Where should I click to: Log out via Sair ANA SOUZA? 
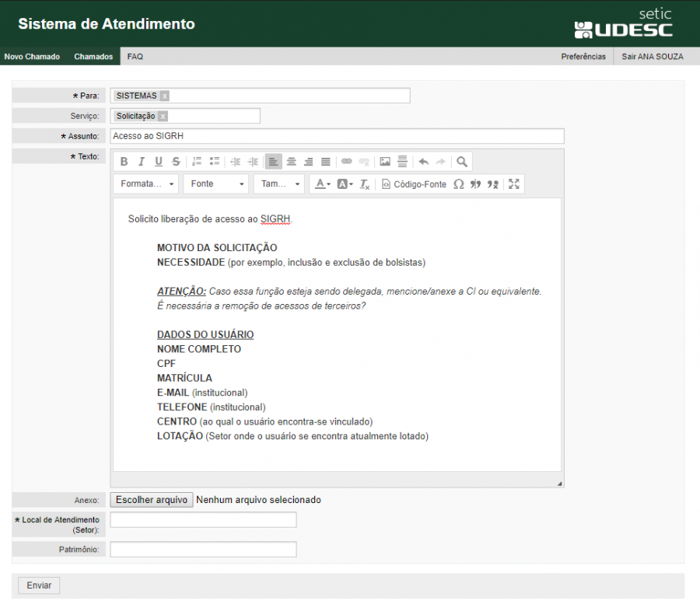click(x=653, y=57)
